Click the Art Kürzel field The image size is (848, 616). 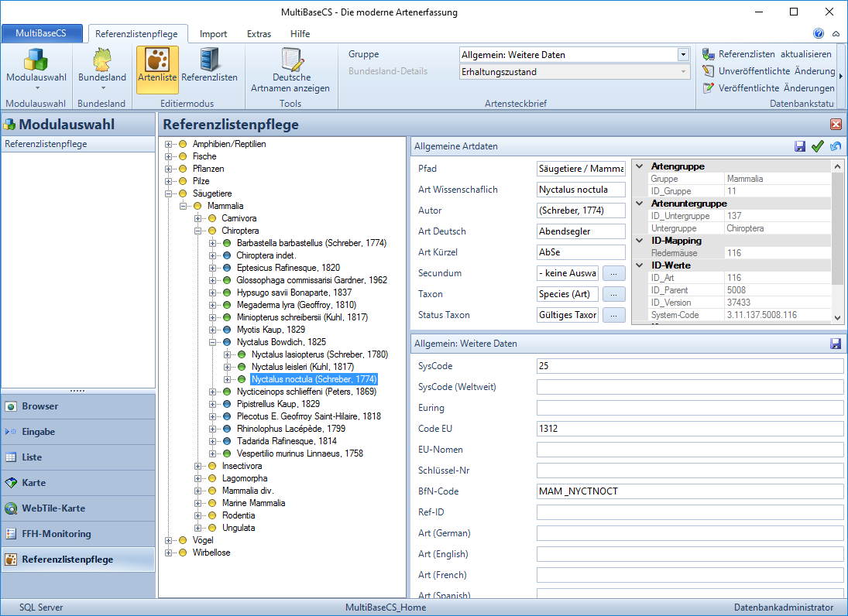[581, 252]
